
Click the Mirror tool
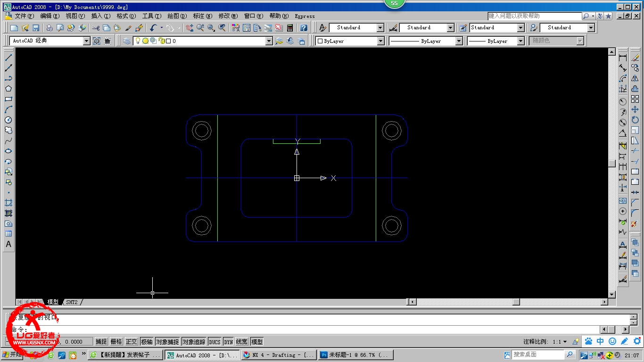pos(635,78)
